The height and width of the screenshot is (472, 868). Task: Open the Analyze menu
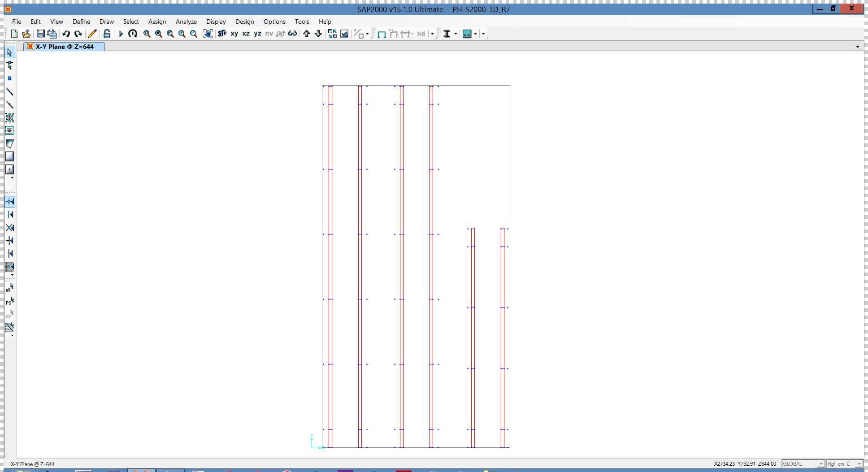click(x=186, y=22)
